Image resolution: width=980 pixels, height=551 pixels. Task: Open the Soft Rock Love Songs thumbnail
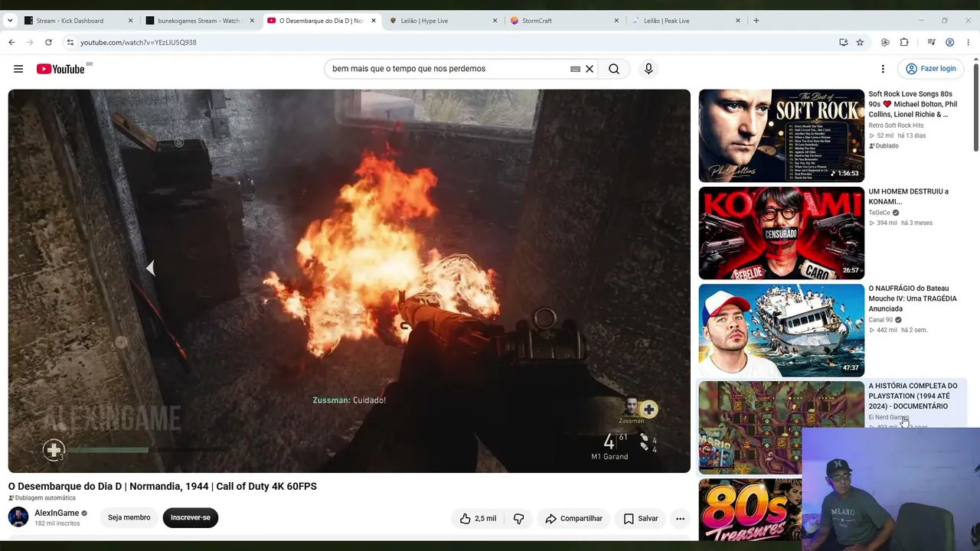pyautogui.click(x=781, y=135)
